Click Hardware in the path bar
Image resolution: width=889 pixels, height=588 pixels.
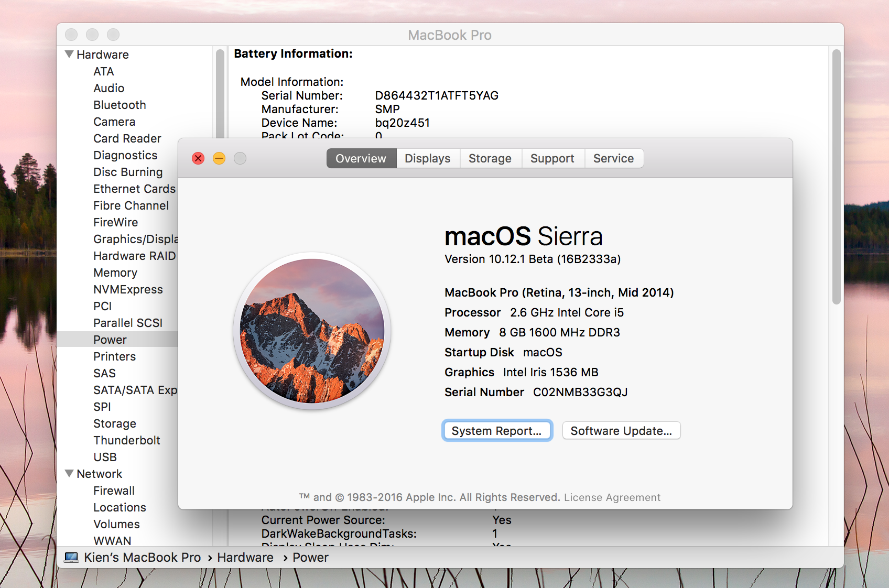245,558
